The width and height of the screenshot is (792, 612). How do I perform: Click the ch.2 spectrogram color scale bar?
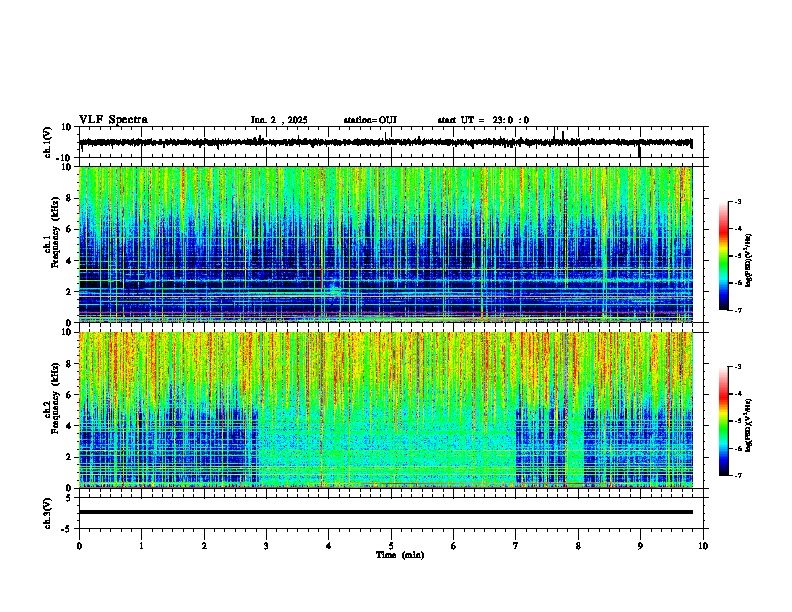(x=724, y=421)
